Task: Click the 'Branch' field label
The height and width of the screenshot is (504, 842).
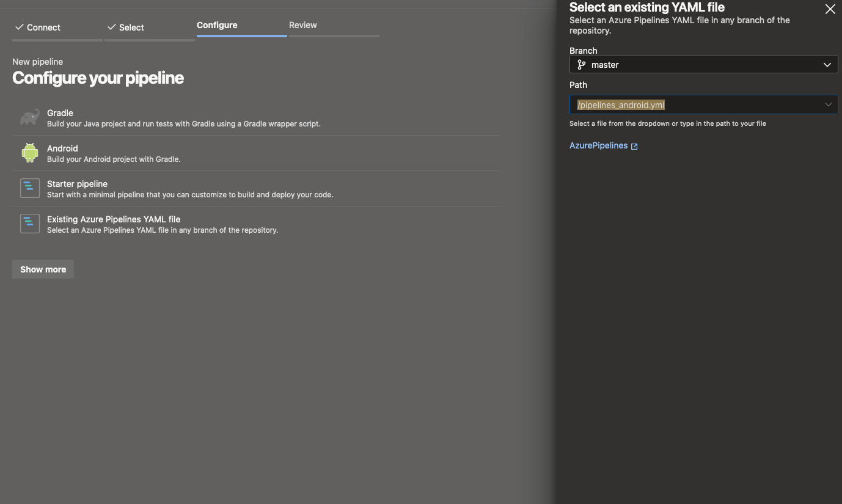Action: (x=584, y=51)
